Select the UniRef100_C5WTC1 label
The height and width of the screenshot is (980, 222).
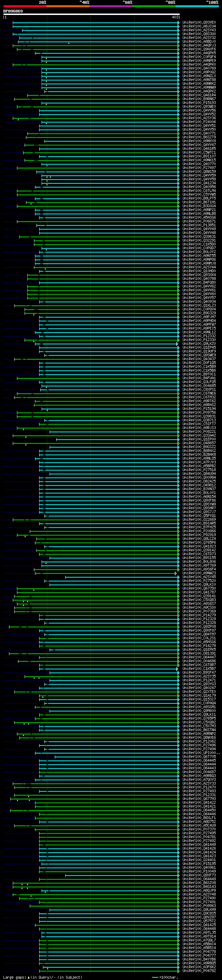click(x=199, y=153)
